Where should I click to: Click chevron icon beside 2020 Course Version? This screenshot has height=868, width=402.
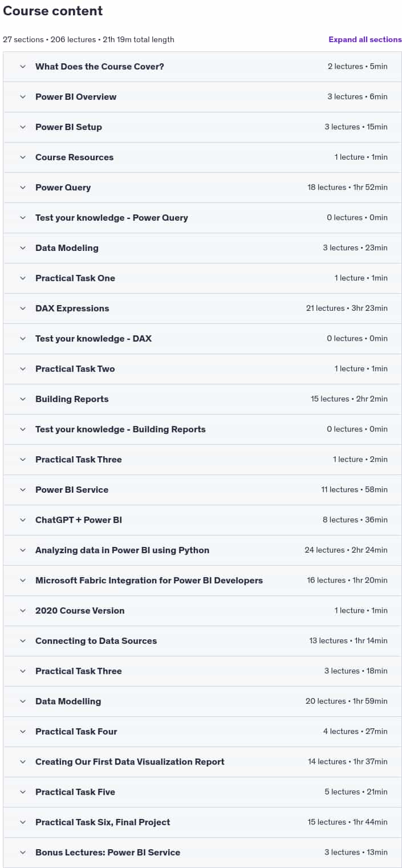click(23, 610)
